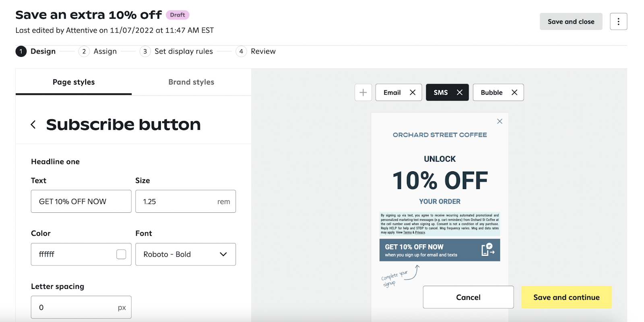Remove the Email page with its X
The width and height of the screenshot is (644, 322).
click(413, 92)
